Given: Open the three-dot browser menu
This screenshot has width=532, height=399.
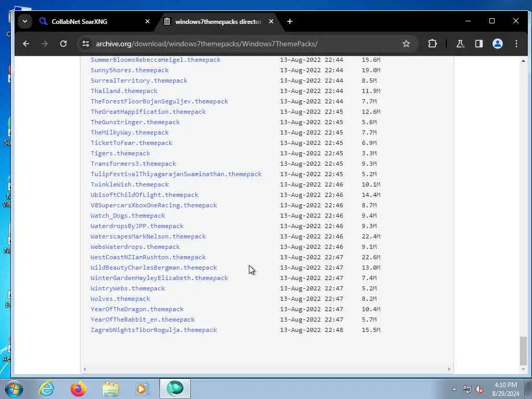Looking at the screenshot, I should [x=516, y=44].
